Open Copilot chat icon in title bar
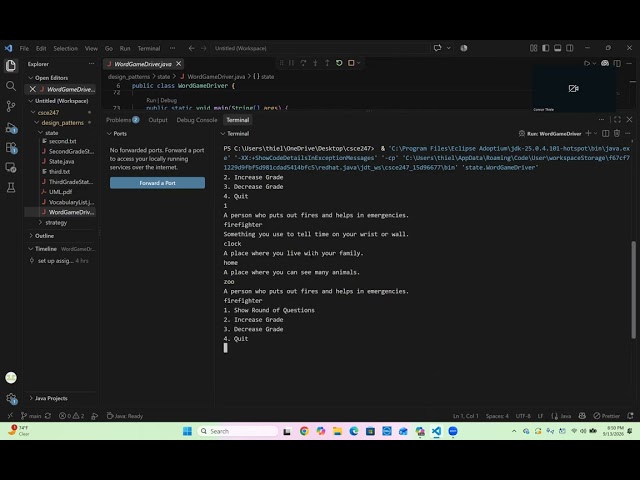 pyautogui.click(x=438, y=48)
